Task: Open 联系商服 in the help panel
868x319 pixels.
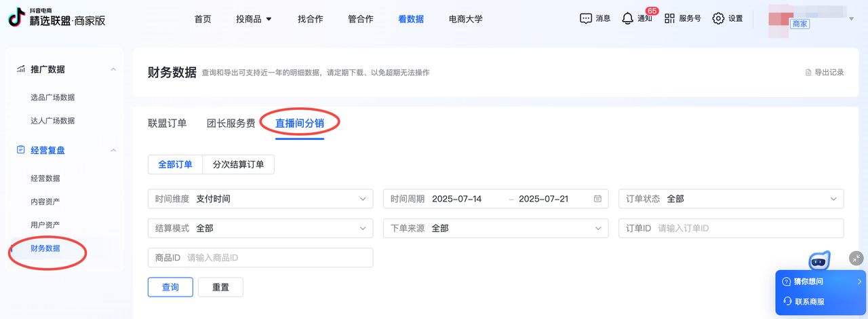Action: [810, 301]
